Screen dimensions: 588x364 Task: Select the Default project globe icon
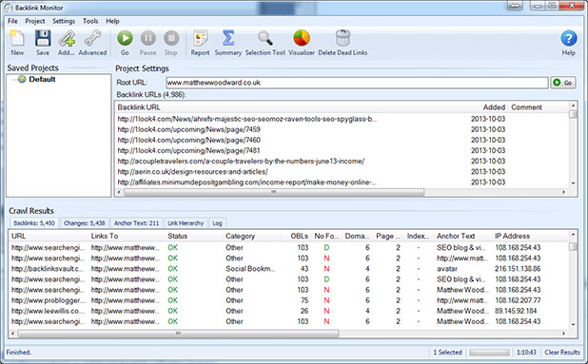pos(22,79)
